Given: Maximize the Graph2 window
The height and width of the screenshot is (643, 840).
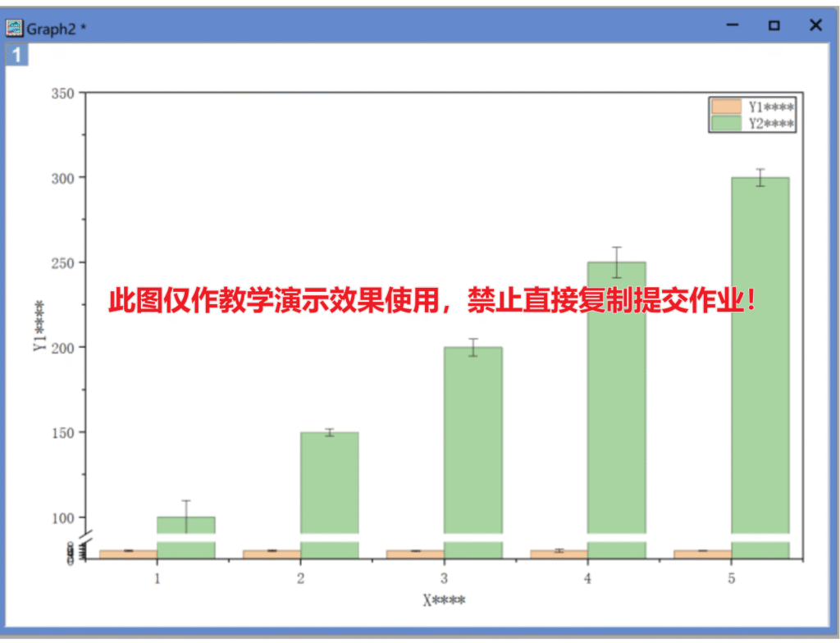Looking at the screenshot, I should 774,26.
